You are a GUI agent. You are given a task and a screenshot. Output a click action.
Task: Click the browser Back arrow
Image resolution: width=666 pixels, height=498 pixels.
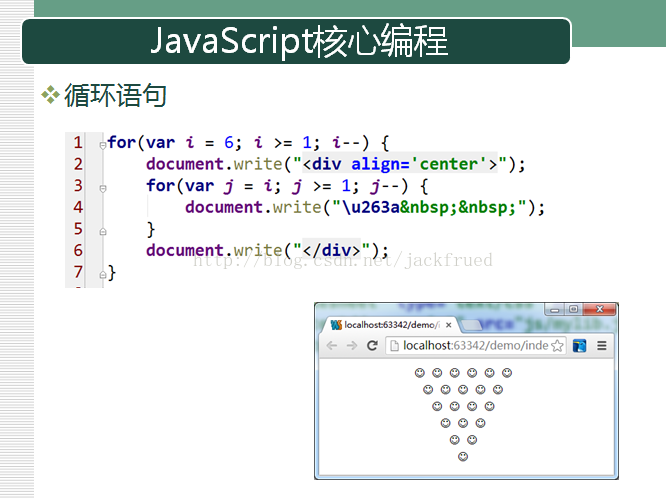332,345
